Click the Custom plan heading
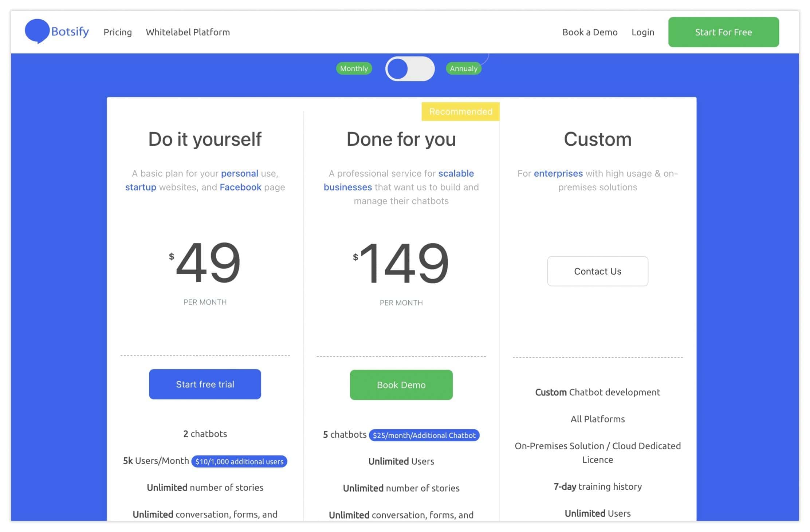Image resolution: width=810 pixels, height=532 pixels. click(x=597, y=139)
